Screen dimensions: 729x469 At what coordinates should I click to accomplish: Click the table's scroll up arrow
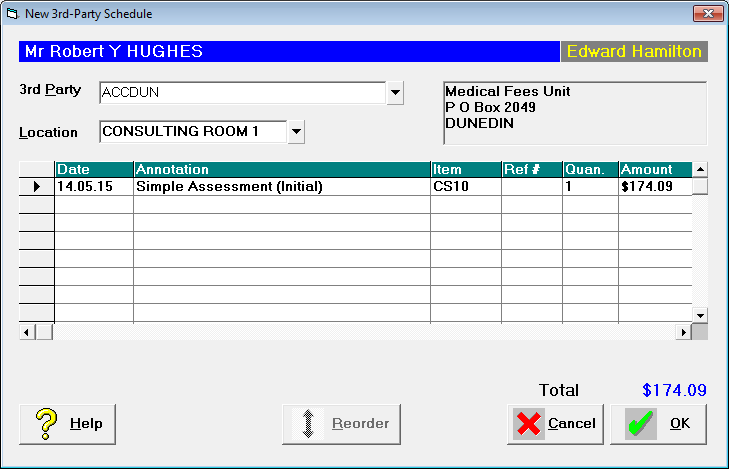coord(700,169)
